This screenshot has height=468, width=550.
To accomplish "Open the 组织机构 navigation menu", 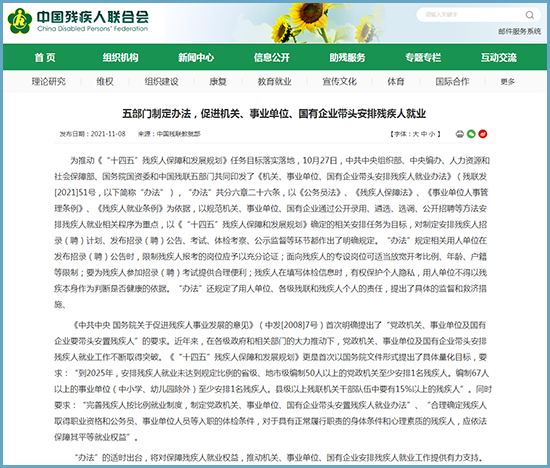I will [x=120, y=58].
